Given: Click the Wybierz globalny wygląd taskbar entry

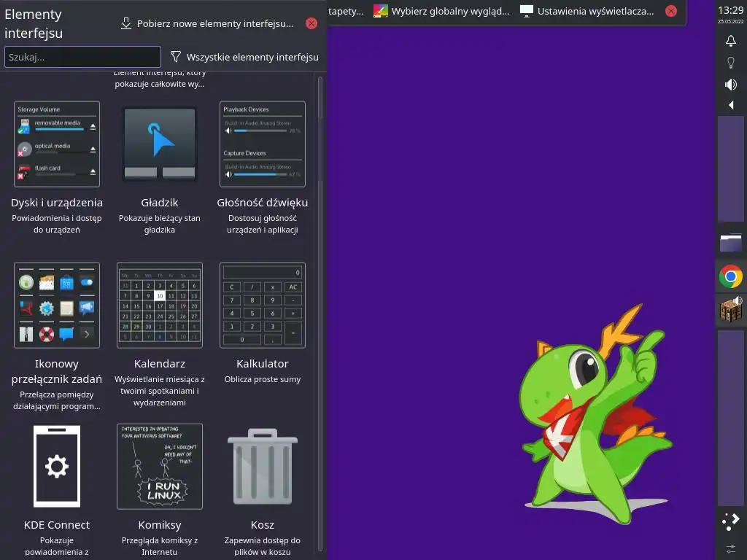Looking at the screenshot, I should click(441, 11).
